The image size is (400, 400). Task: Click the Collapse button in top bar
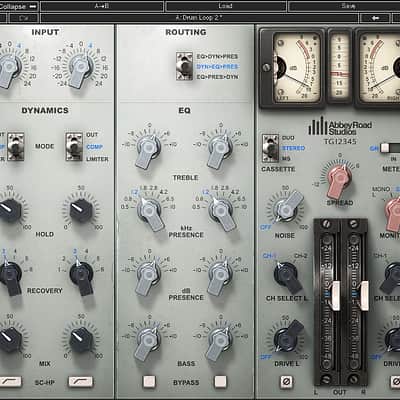click(x=19, y=6)
